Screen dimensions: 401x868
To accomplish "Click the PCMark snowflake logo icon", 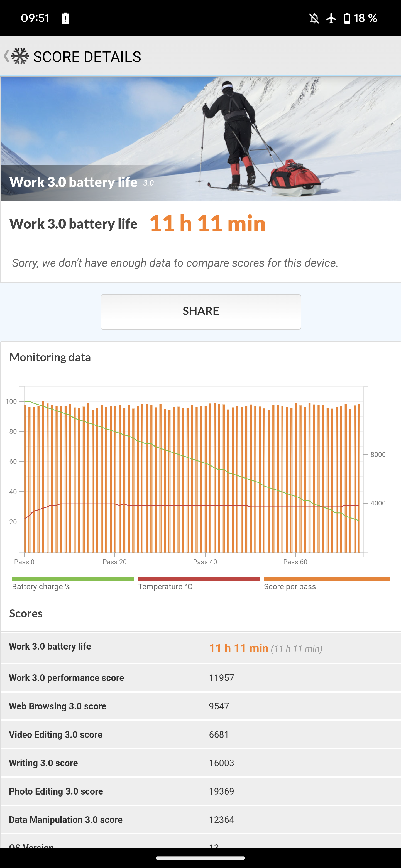I will pos(20,56).
